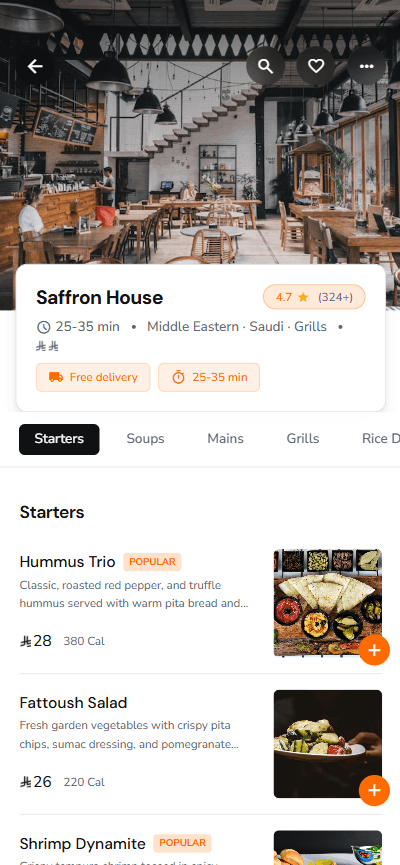Switch to the Mains tab
400x865 pixels.
coord(226,439)
